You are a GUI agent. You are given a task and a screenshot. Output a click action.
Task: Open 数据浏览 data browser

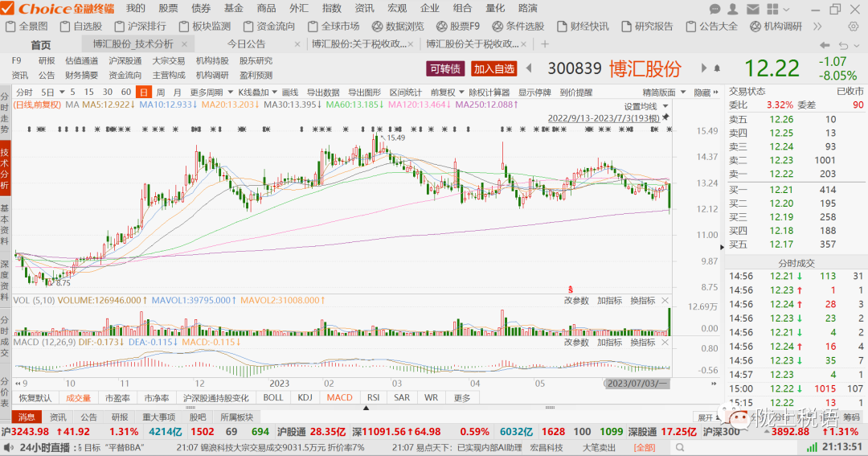click(x=398, y=26)
